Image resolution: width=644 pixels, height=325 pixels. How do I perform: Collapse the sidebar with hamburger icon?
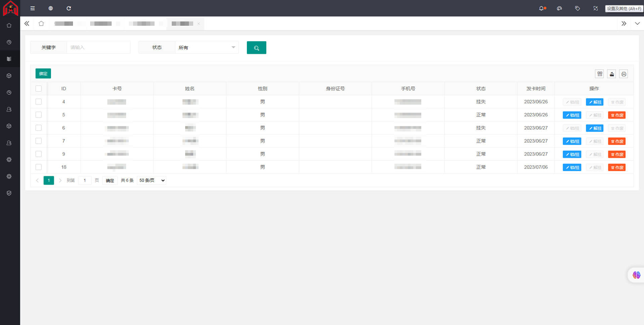(x=32, y=9)
